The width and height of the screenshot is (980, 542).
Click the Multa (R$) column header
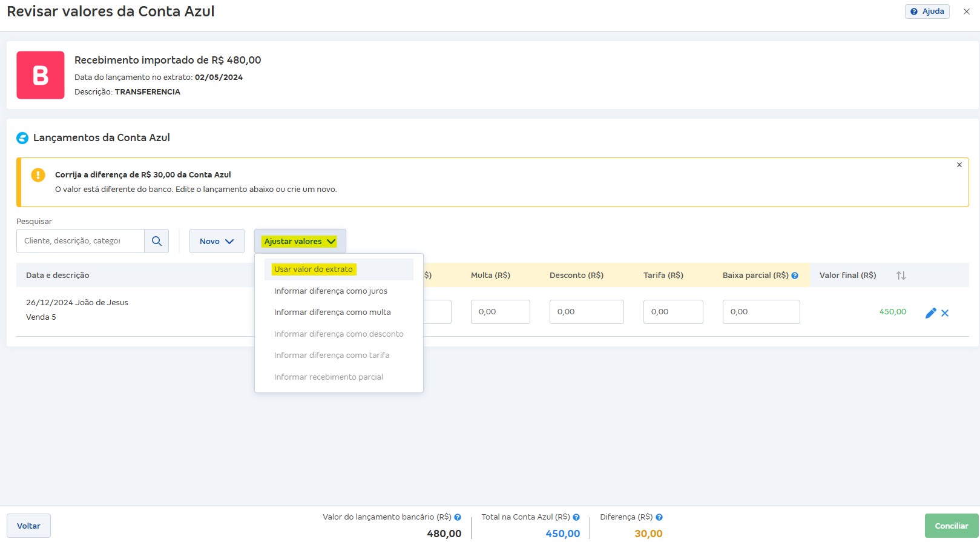point(490,276)
